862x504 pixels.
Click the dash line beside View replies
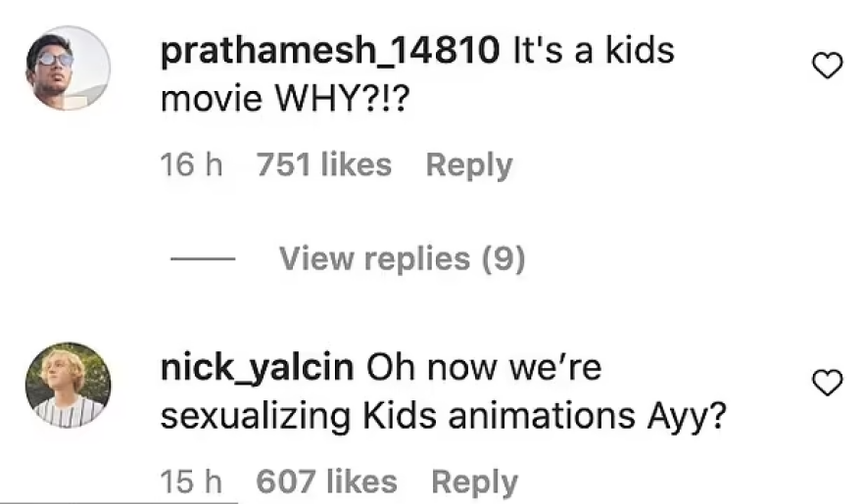(203, 259)
